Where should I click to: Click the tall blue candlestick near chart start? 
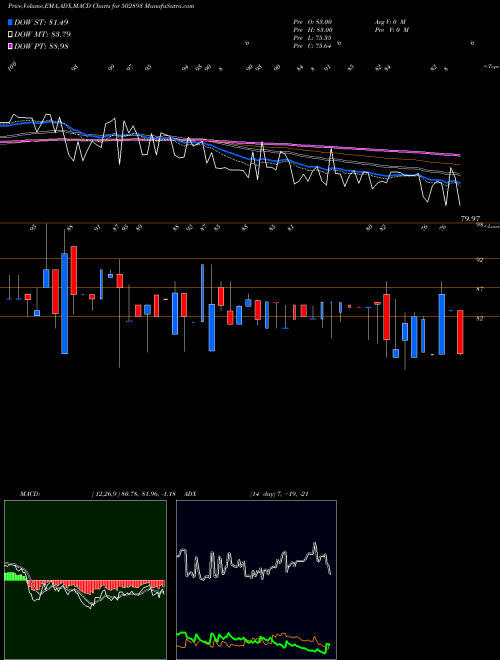[x=64, y=303]
